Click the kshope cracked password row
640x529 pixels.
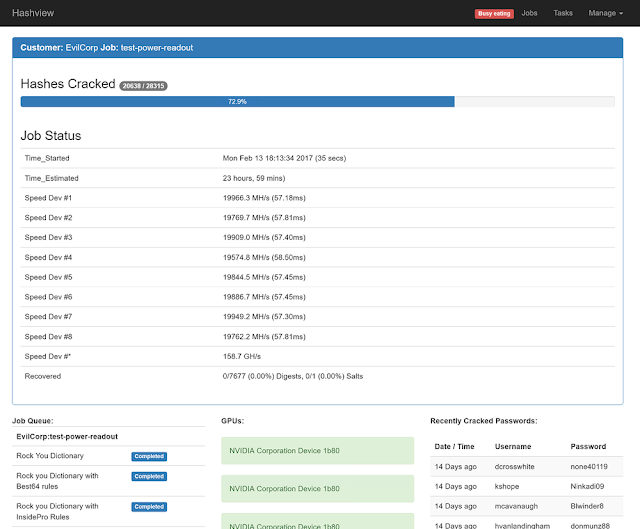pyautogui.click(x=527, y=486)
